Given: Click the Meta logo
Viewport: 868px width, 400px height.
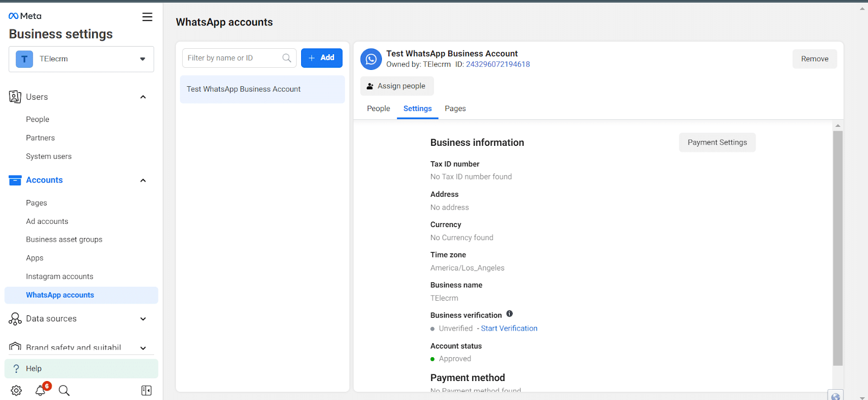Looking at the screenshot, I should coord(25,16).
